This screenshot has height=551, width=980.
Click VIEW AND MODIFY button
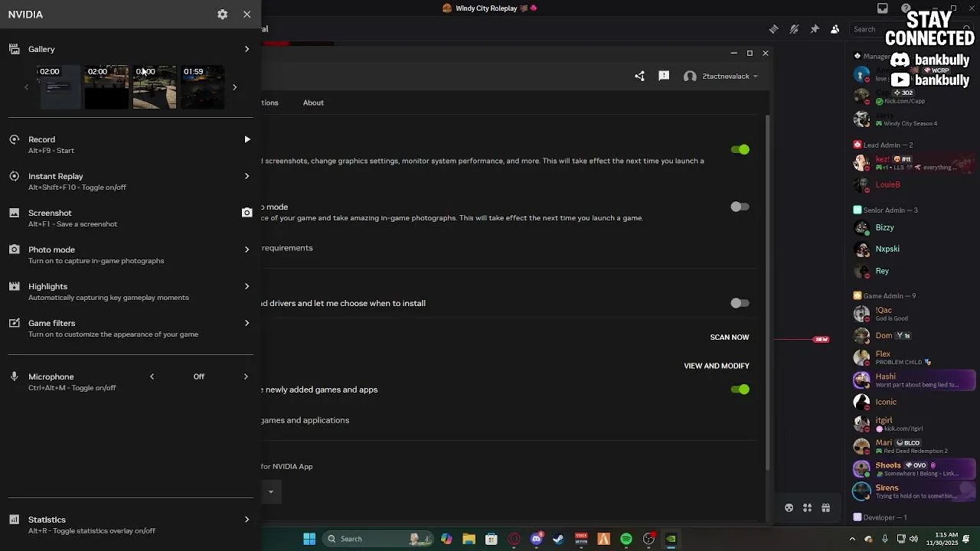point(717,366)
